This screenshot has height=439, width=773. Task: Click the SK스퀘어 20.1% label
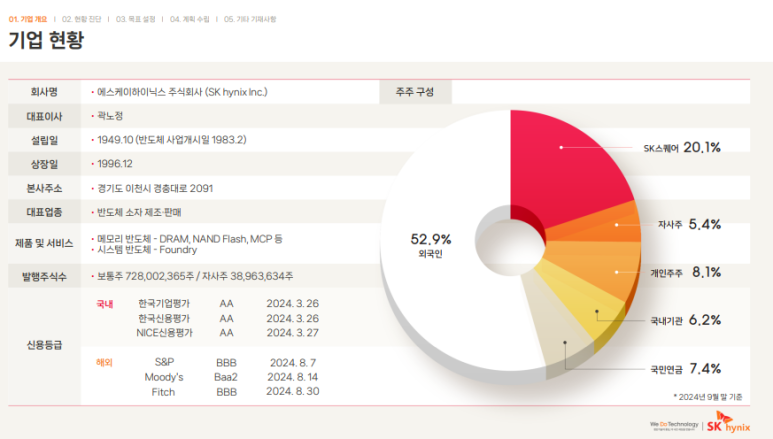point(682,147)
